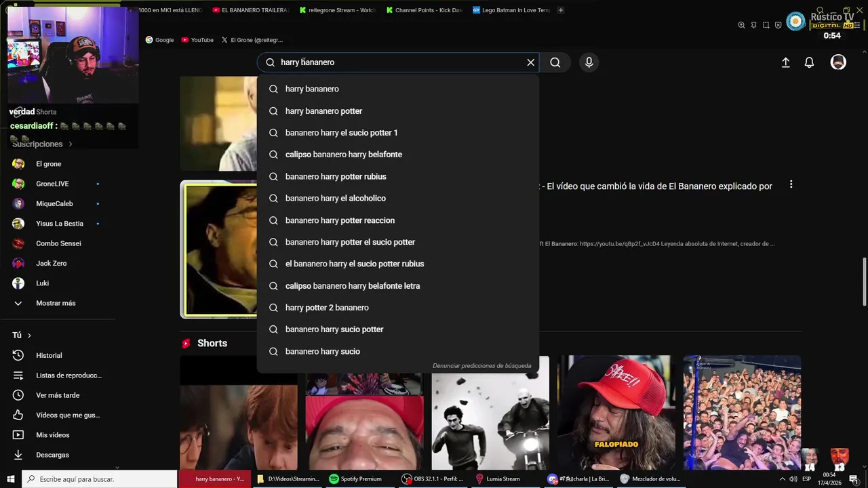Open the upload/create icon
Screen dimensions: 868x488
(785, 62)
